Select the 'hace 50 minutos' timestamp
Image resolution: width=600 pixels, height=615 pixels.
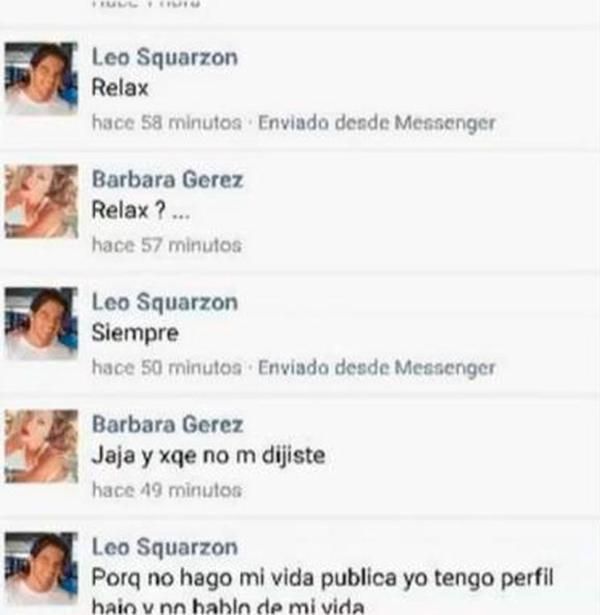click(167, 368)
